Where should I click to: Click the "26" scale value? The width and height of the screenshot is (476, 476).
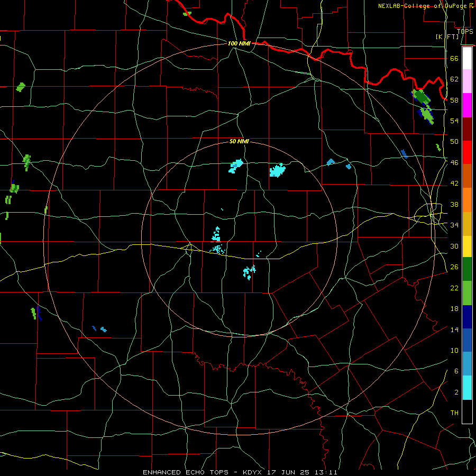454,267
